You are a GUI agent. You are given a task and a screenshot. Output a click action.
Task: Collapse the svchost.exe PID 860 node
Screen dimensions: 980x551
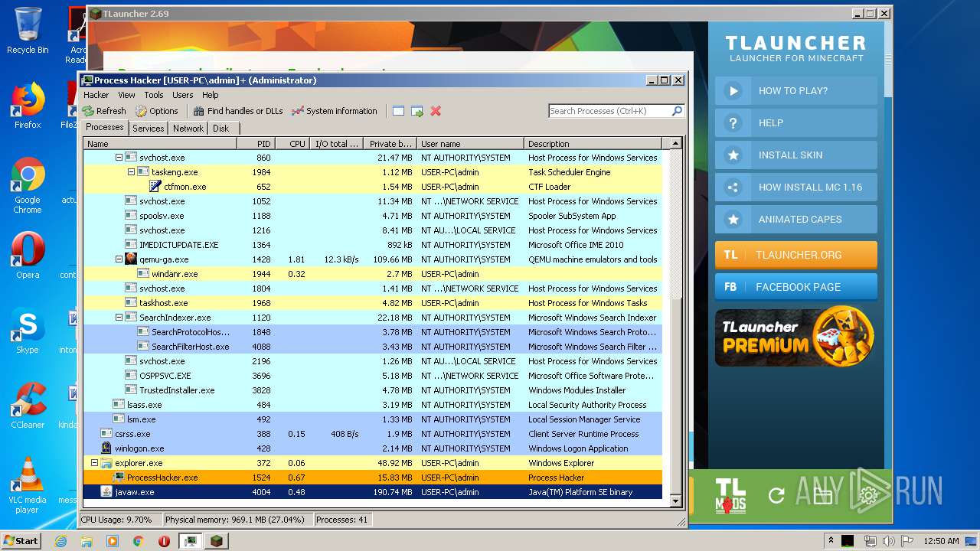[x=119, y=158]
